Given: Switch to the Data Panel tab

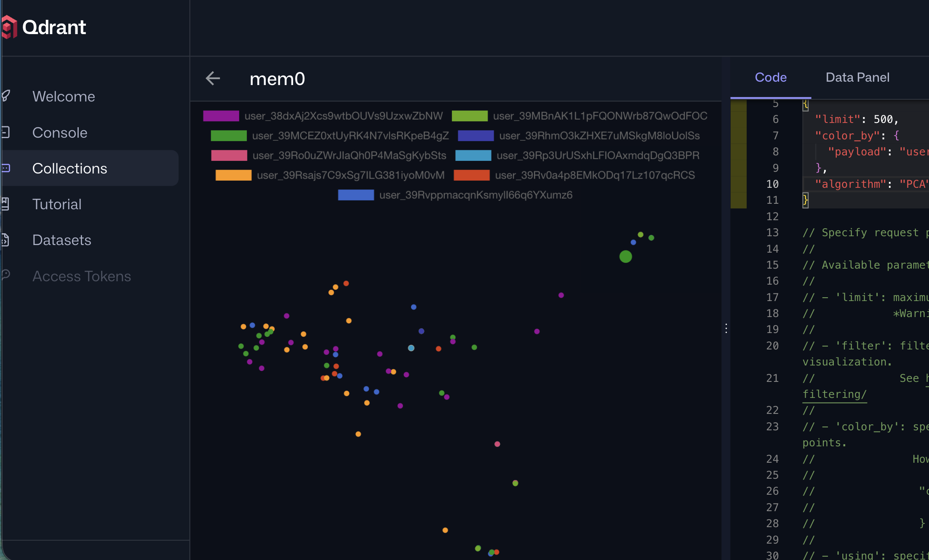Looking at the screenshot, I should pos(857,77).
